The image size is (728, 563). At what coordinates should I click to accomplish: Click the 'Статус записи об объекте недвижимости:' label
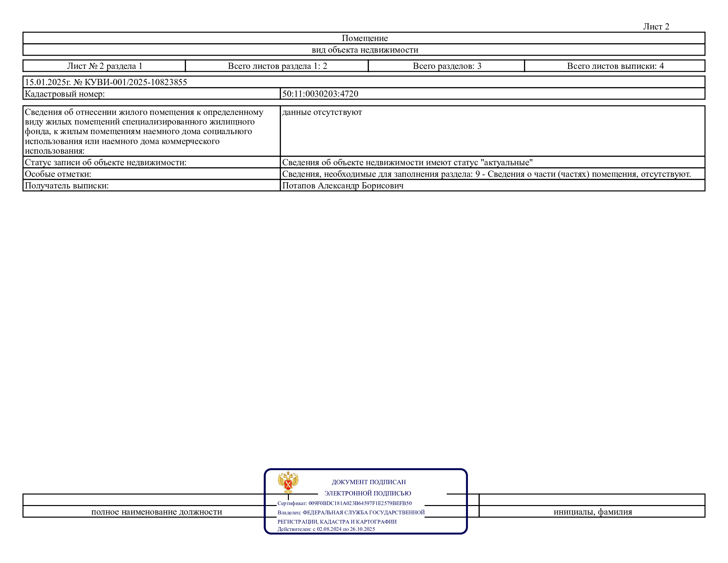(105, 162)
